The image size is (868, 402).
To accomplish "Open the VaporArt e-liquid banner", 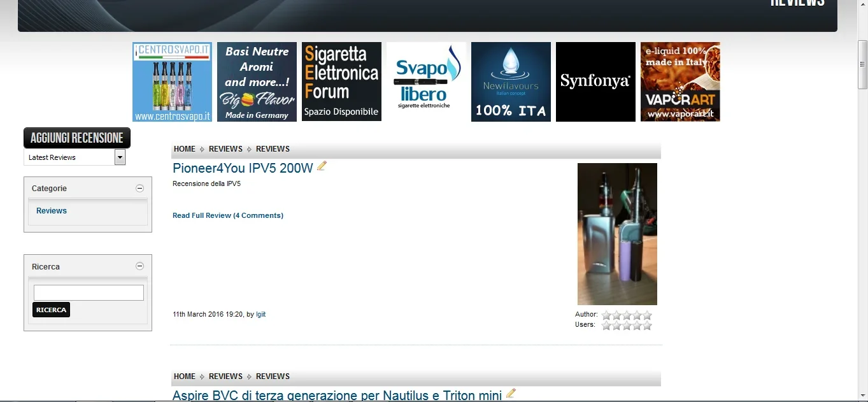I will [x=680, y=82].
